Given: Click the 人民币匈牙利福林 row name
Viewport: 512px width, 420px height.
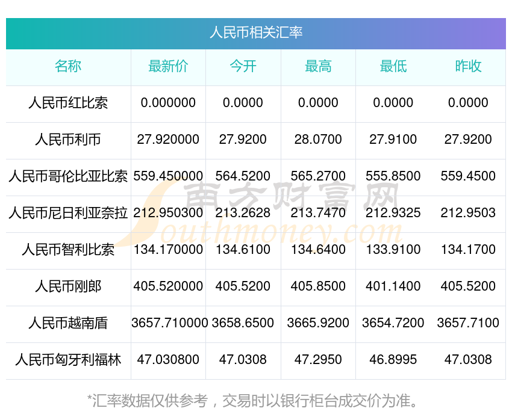Looking at the screenshot, I should pos(68,360).
